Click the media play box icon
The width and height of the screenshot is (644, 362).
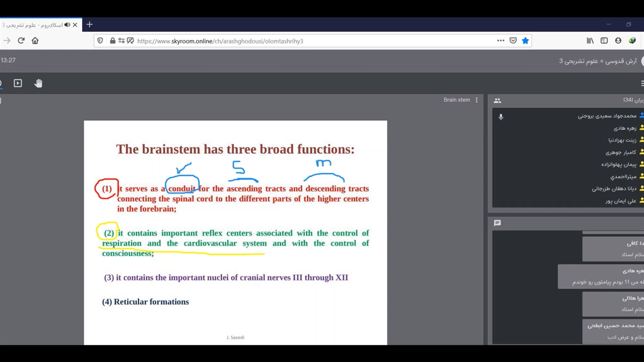(18, 83)
